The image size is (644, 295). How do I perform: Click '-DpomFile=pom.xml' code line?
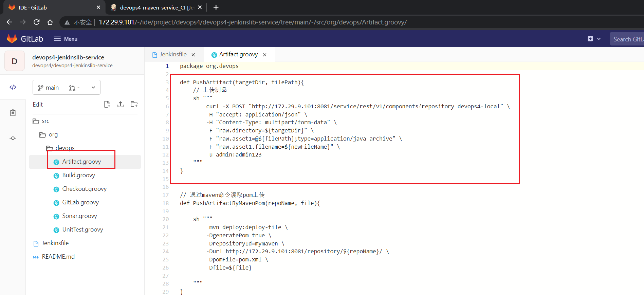[237, 260]
